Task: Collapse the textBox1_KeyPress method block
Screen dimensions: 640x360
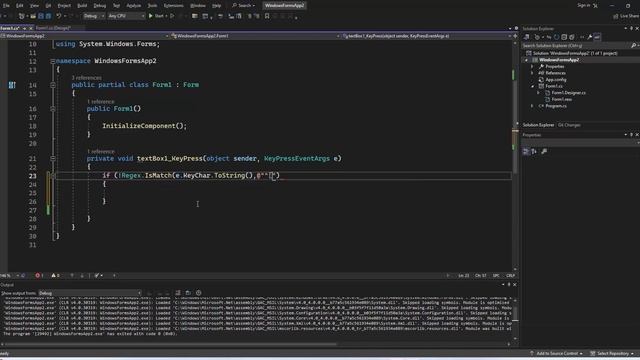Action: pos(53,158)
